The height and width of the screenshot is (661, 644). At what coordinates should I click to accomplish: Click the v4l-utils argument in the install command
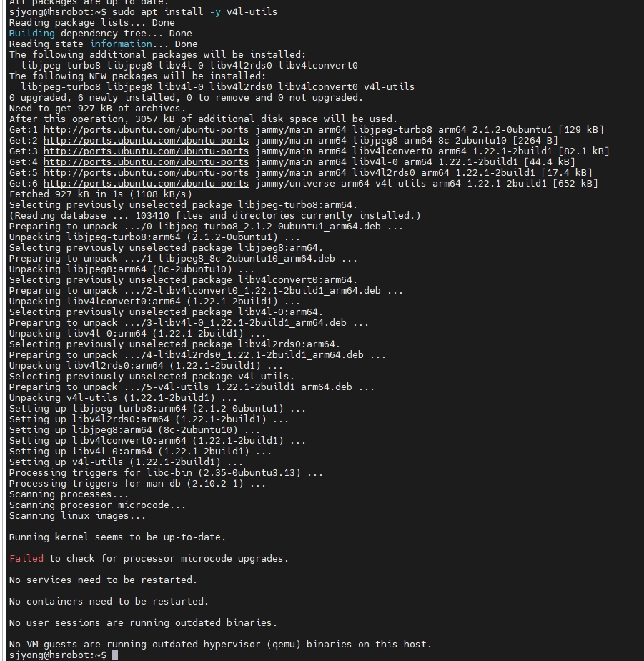[x=252, y=12]
